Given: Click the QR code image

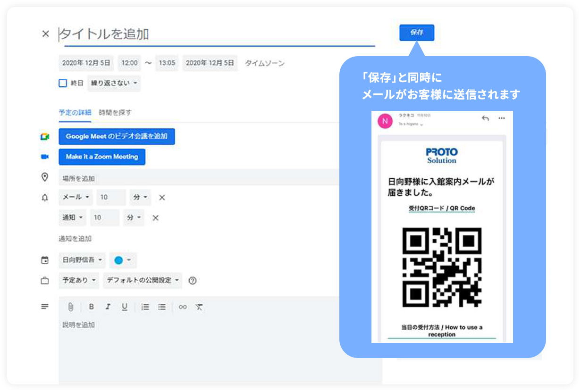Looking at the screenshot, I should pyautogui.click(x=442, y=267).
